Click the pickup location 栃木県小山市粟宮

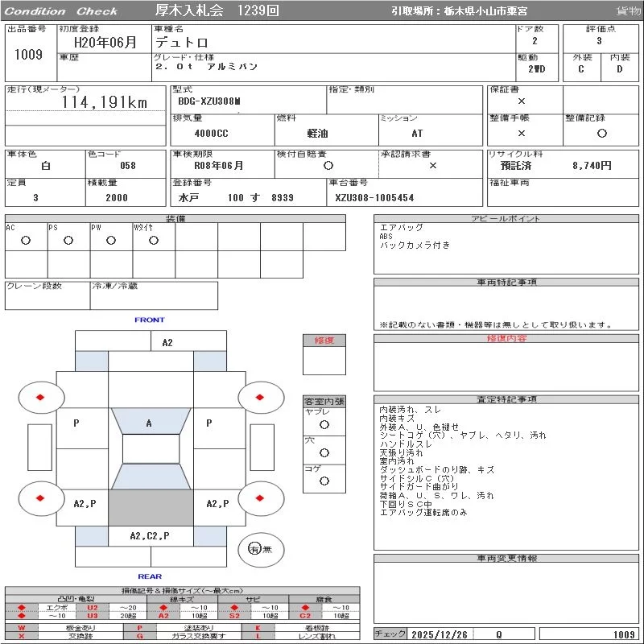pos(485,11)
